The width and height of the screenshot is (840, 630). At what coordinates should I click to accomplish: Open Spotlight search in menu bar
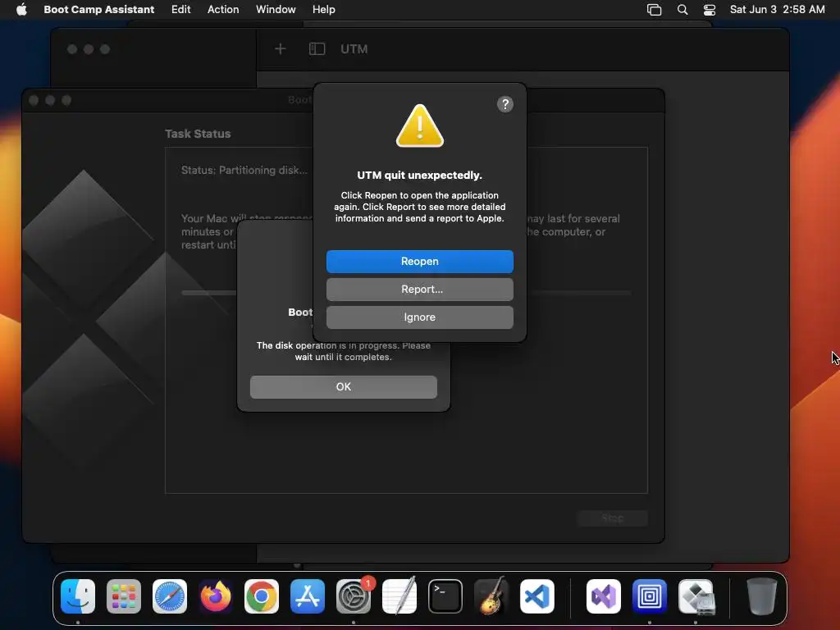point(682,10)
